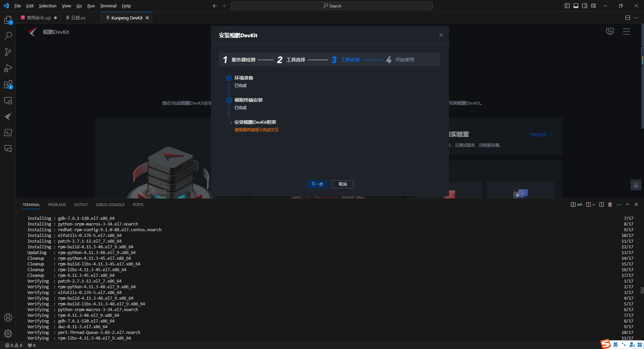Click the 下一步 button in the install dialog
Viewport: 644px width, 349px height.
click(x=317, y=184)
